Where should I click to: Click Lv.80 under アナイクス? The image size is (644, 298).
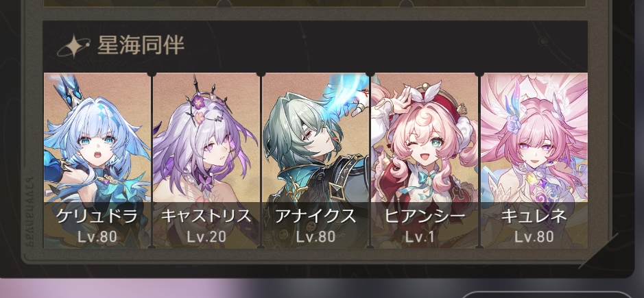[315, 236]
